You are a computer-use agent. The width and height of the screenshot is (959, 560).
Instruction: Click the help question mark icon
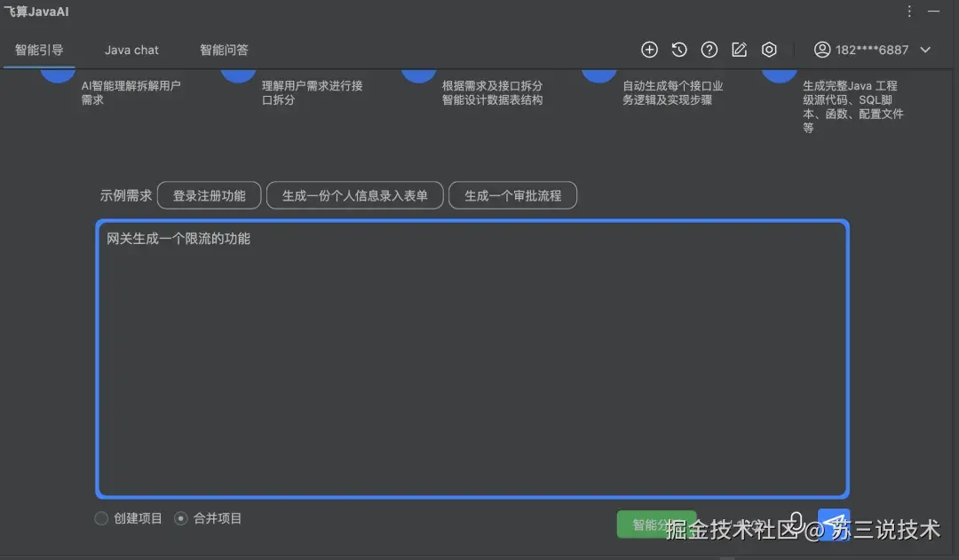709,50
